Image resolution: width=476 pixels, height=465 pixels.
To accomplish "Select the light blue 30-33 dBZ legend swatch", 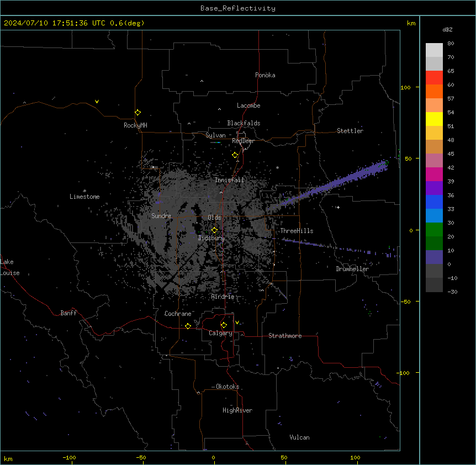I will pos(434,216).
